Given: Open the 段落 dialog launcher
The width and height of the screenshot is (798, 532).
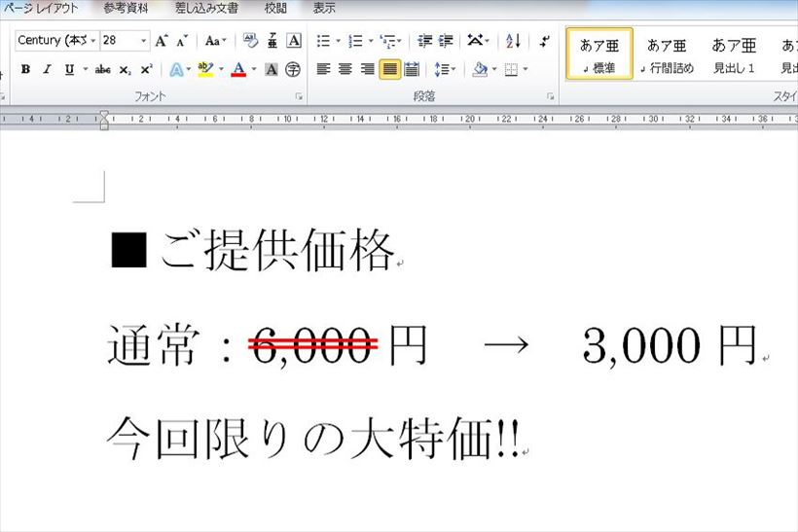Looking at the screenshot, I should pyautogui.click(x=550, y=96).
